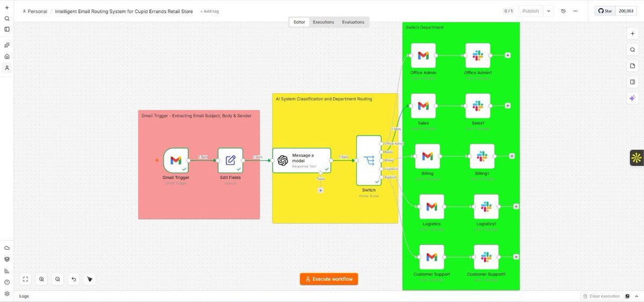Switch to the Executions tab

[x=324, y=22]
